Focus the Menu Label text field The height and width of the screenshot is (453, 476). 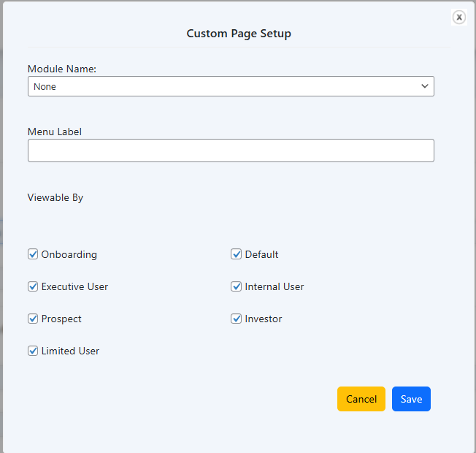tap(230, 151)
